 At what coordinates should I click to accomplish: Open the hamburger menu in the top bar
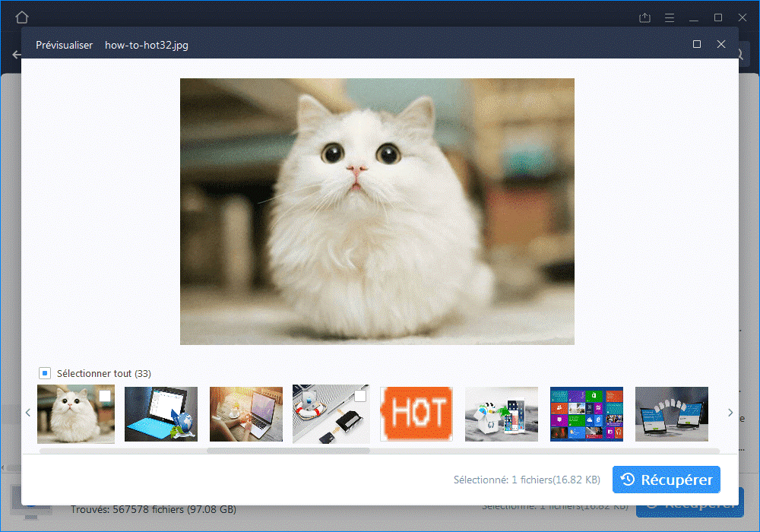pos(670,17)
